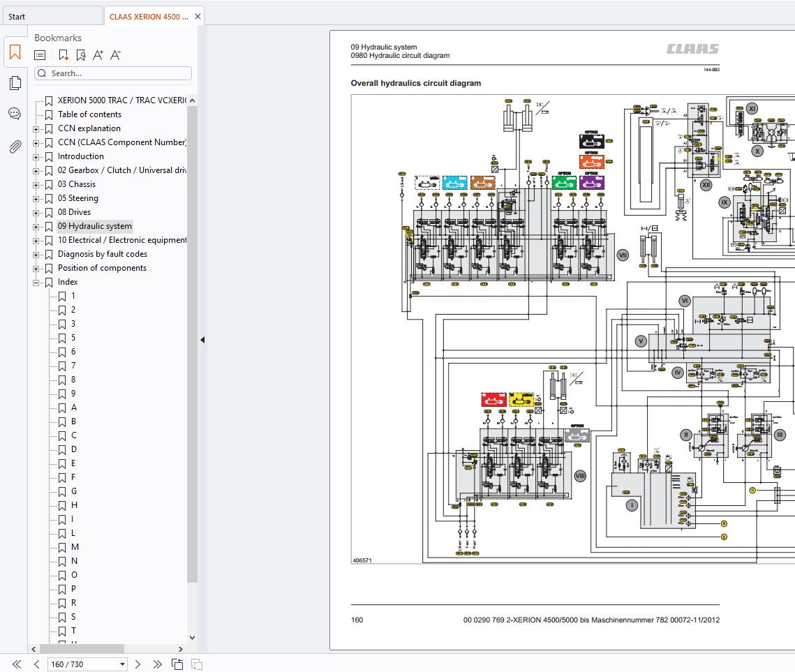Increase bookmark font size with A+ icon
795x672 pixels.
click(x=98, y=55)
